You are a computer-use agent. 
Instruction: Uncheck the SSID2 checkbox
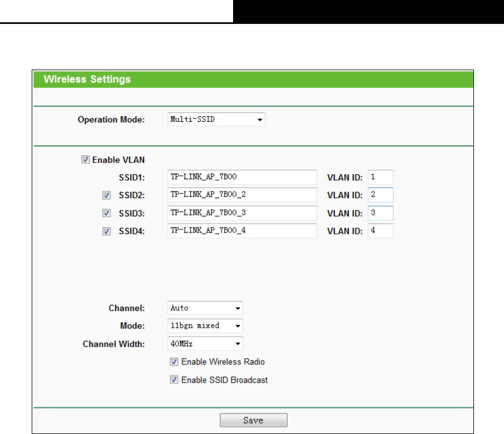[x=107, y=195]
